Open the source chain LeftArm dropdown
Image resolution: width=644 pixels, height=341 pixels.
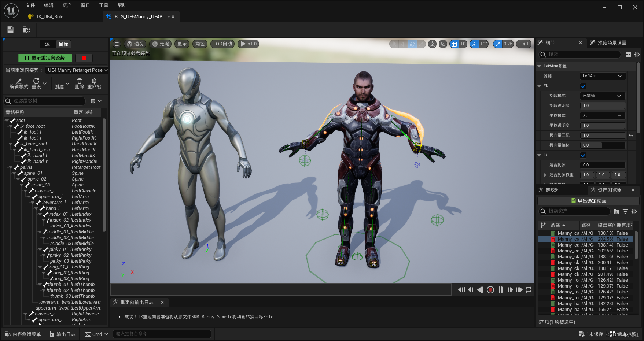point(603,76)
